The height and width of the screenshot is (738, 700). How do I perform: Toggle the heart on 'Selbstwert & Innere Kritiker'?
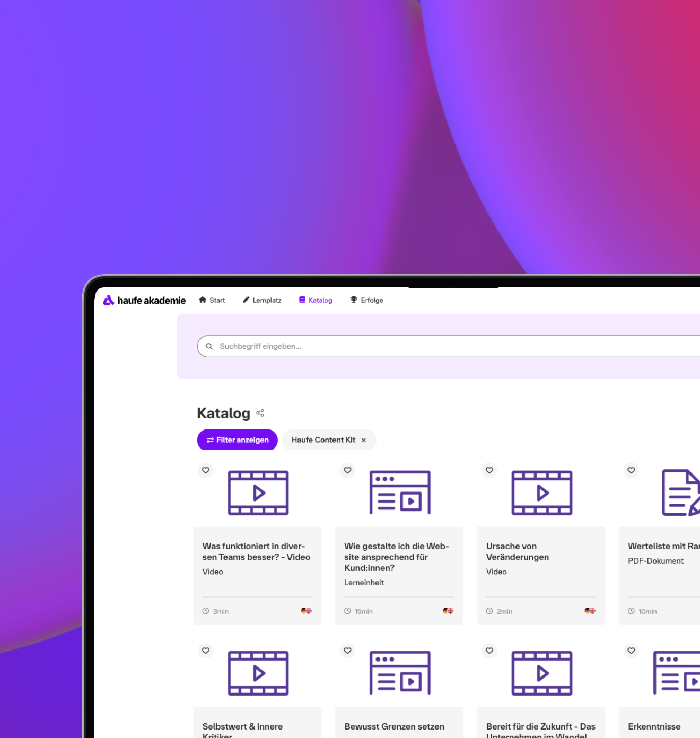(x=206, y=651)
